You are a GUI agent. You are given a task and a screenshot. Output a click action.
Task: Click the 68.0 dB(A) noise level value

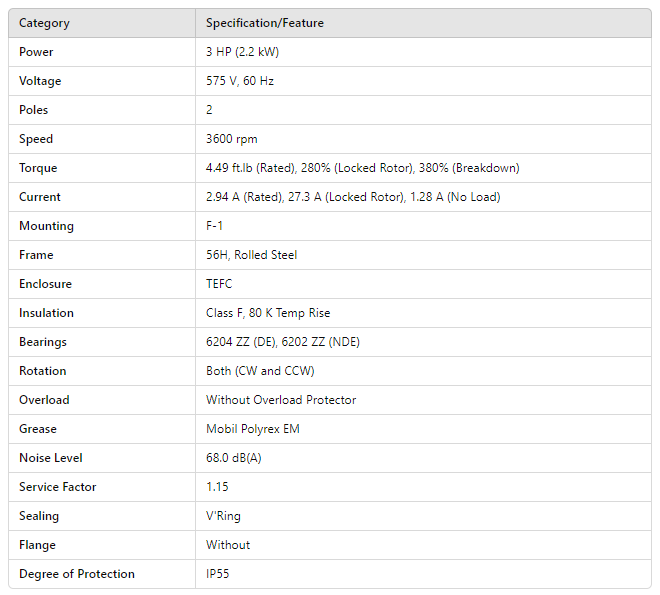point(236,458)
